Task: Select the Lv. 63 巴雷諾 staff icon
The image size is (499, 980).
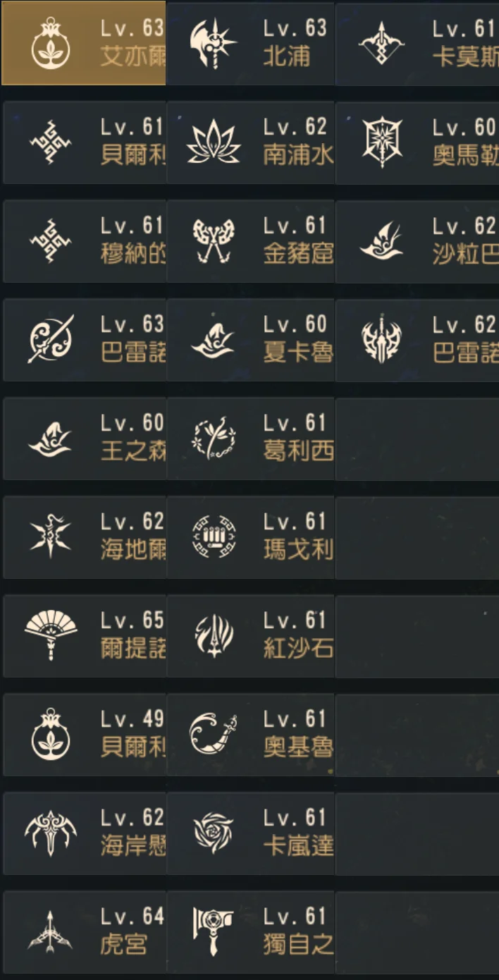Action: [x=51, y=340]
